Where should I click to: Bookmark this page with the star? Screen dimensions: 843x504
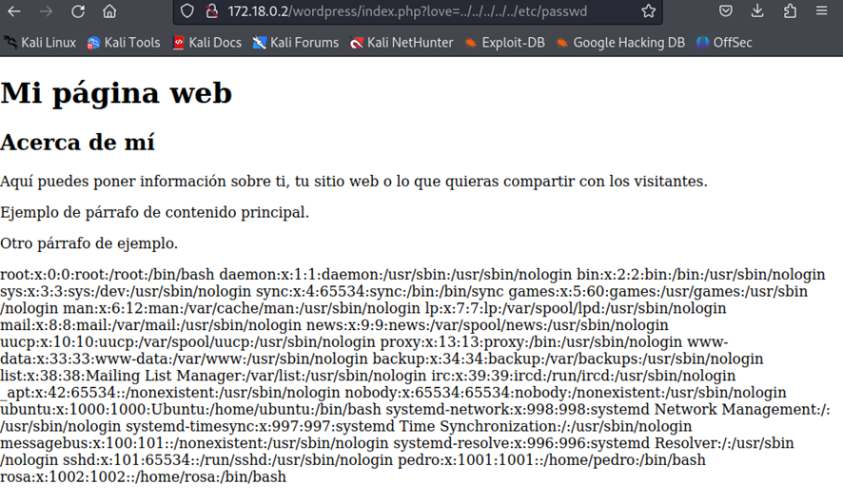(x=648, y=10)
